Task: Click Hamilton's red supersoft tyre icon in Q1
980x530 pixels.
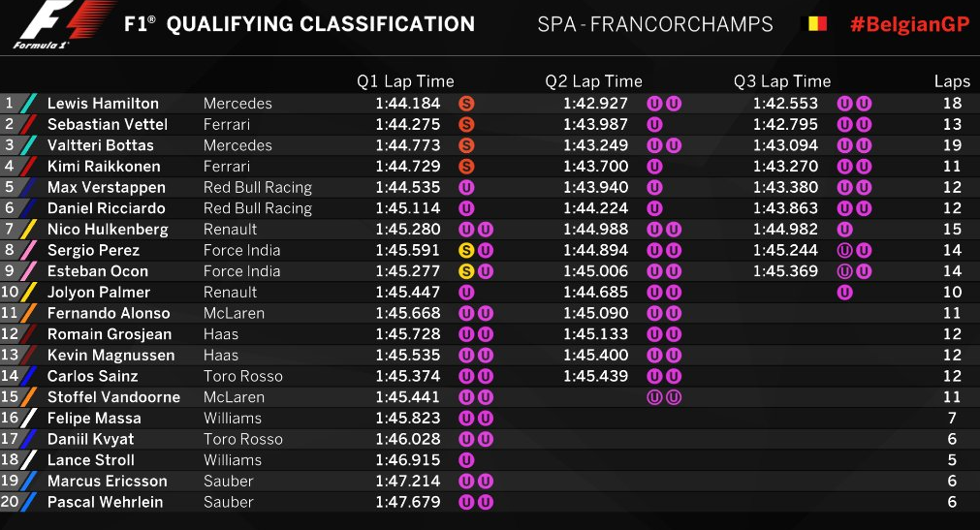Action: (466, 103)
